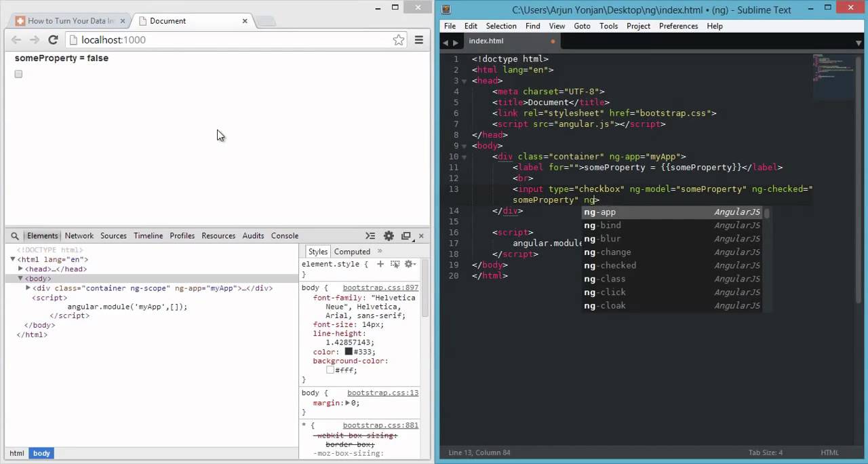Bookmark this page with the star icon
Viewport: 868px width, 464px height.
[399, 40]
